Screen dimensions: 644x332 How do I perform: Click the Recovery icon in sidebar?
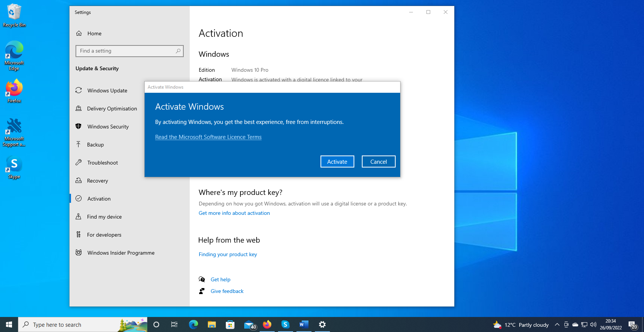tap(79, 180)
